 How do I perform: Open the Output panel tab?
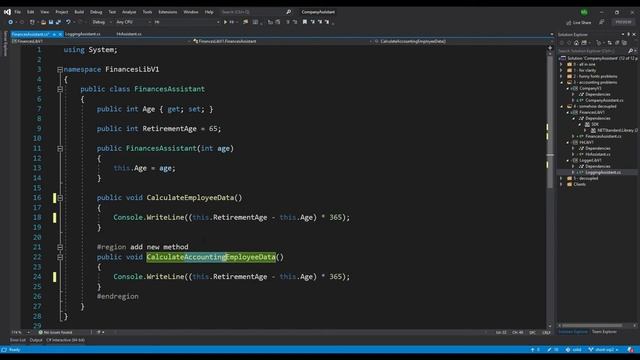point(36,340)
